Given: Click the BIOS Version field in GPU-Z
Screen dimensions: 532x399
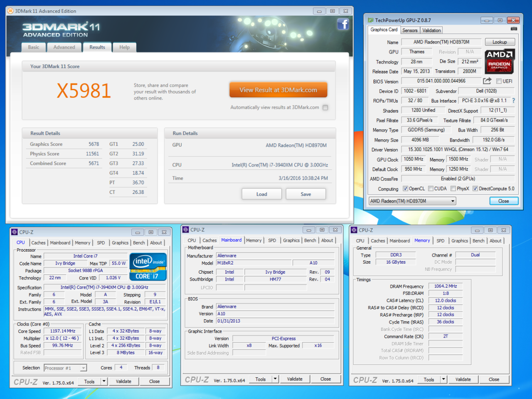Looking at the screenshot, I should point(441,81).
